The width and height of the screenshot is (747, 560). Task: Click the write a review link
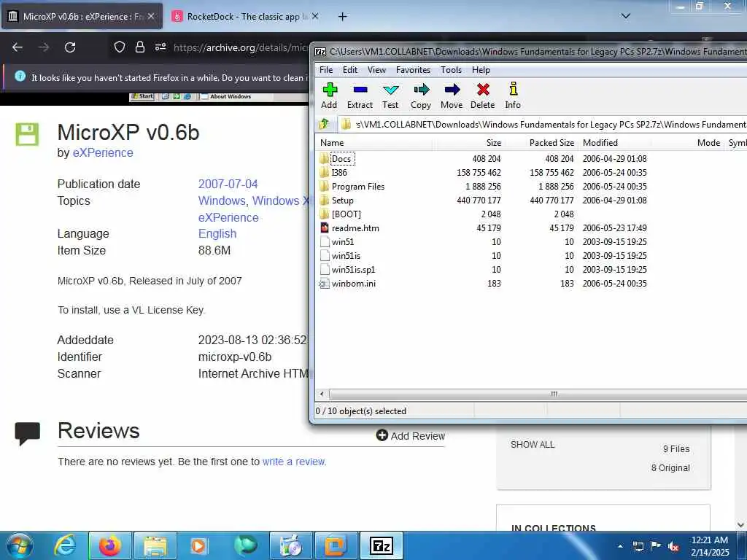point(294,462)
